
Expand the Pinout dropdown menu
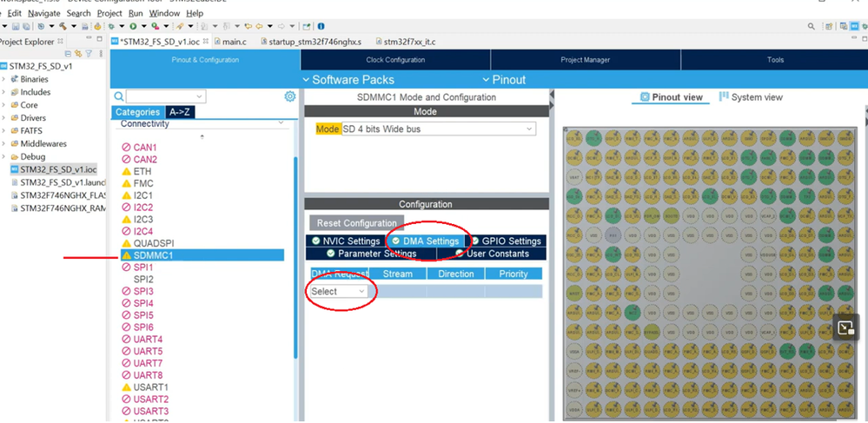tap(504, 80)
